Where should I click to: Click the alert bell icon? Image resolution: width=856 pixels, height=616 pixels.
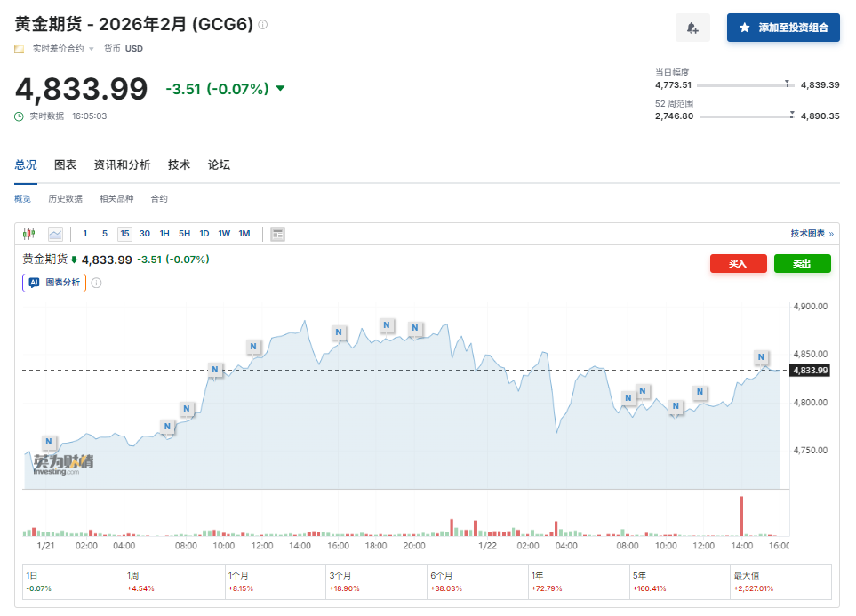tap(692, 28)
